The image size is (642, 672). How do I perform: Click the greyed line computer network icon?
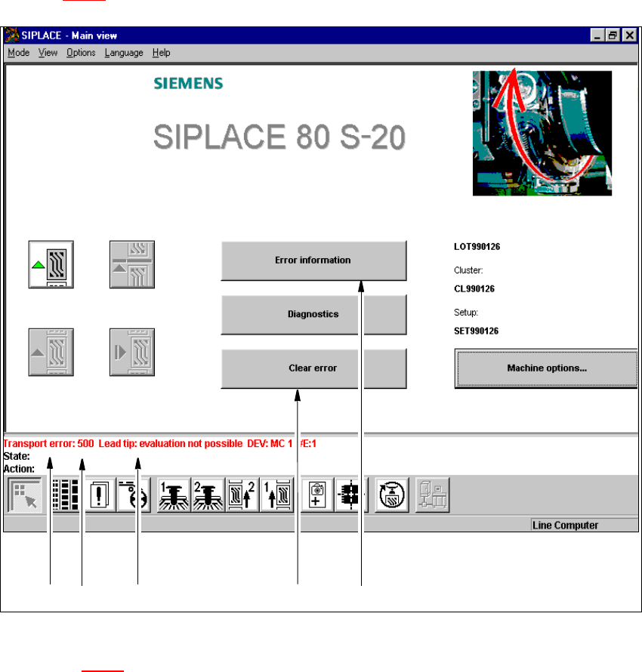coord(433,495)
